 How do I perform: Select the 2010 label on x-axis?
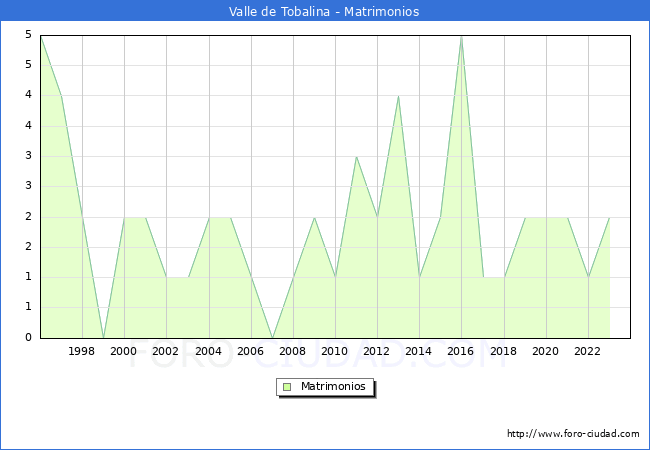click(x=335, y=351)
